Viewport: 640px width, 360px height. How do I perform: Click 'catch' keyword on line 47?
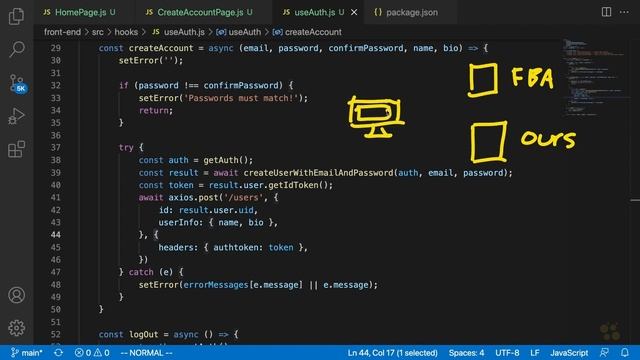click(141, 272)
